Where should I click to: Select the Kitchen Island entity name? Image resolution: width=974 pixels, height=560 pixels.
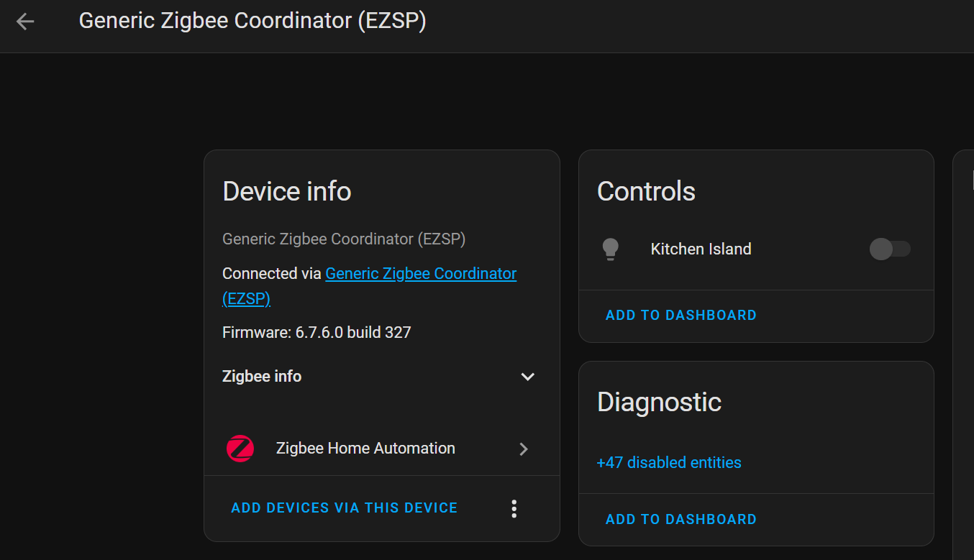point(701,249)
